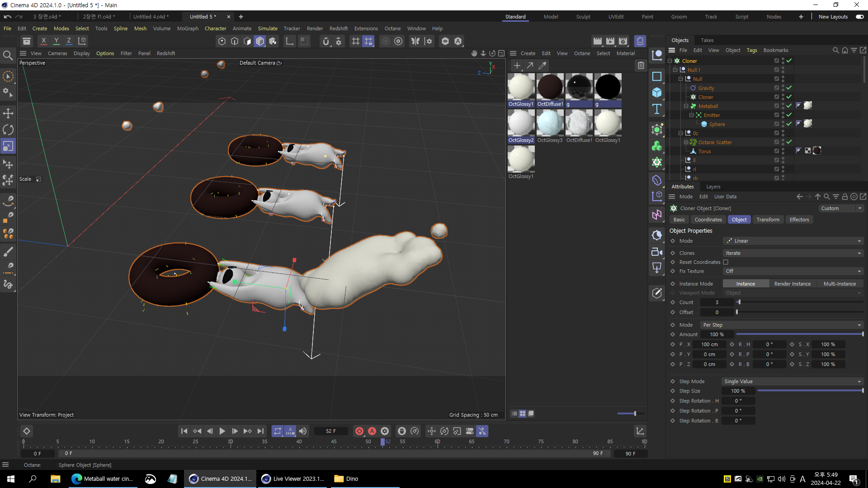Open the Step Mode dropdown
Screen dimensions: 868x488
[793, 381]
